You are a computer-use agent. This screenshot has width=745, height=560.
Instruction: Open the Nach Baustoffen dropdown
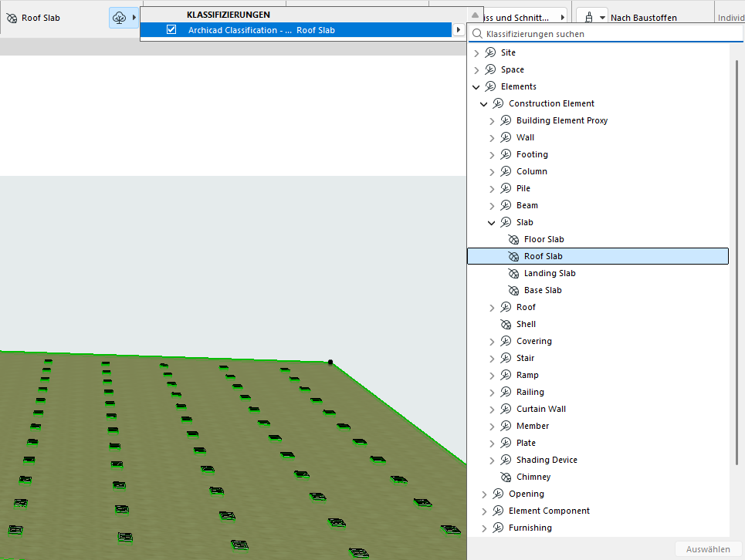(602, 17)
